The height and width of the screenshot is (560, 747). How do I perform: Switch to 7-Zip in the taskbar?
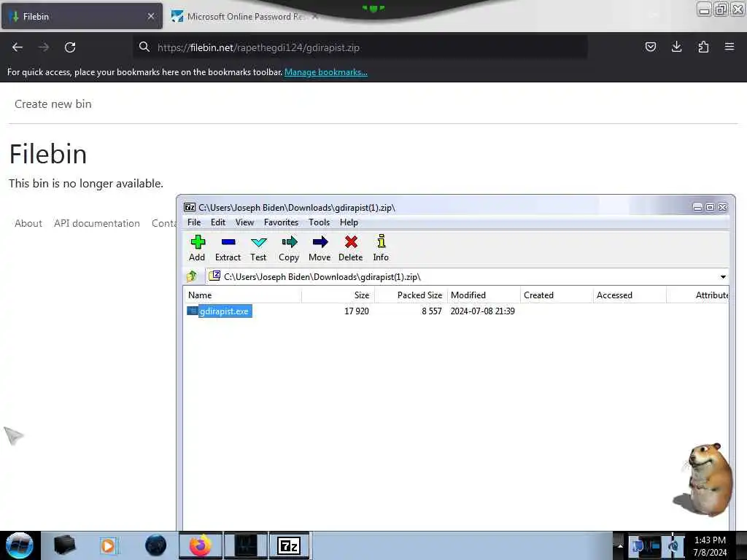pyautogui.click(x=289, y=545)
